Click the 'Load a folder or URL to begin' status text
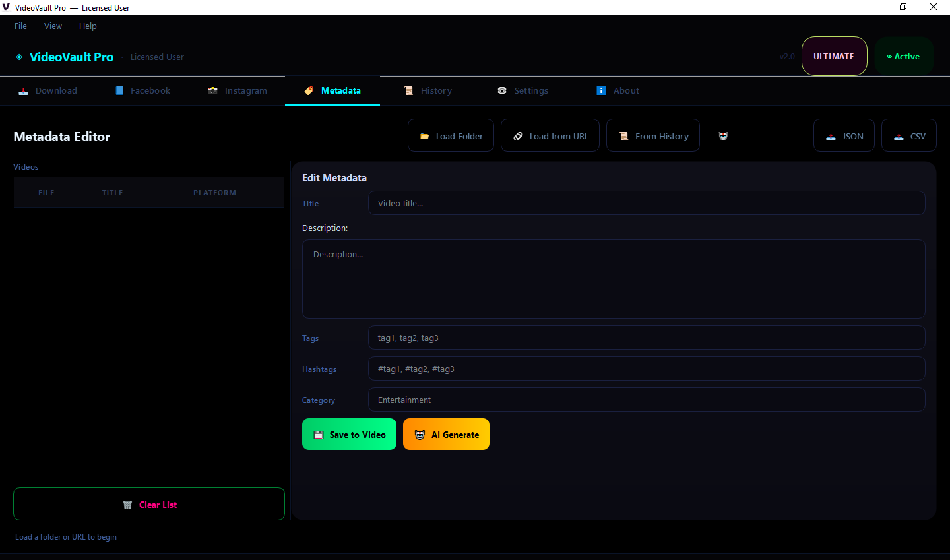This screenshot has width=950, height=560. [66, 537]
